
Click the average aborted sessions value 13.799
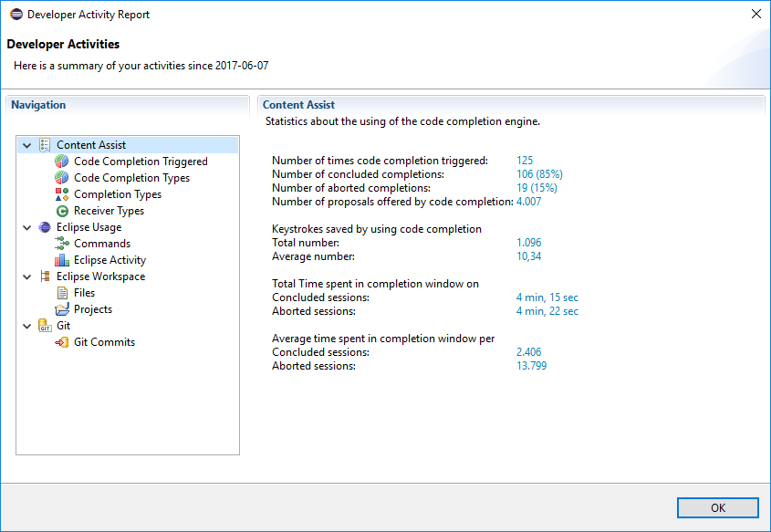tap(532, 366)
